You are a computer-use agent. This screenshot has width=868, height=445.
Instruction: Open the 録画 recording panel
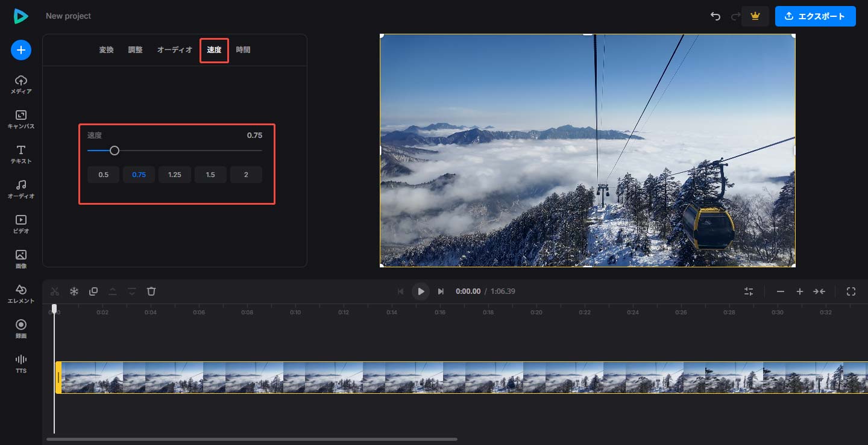[21, 329]
